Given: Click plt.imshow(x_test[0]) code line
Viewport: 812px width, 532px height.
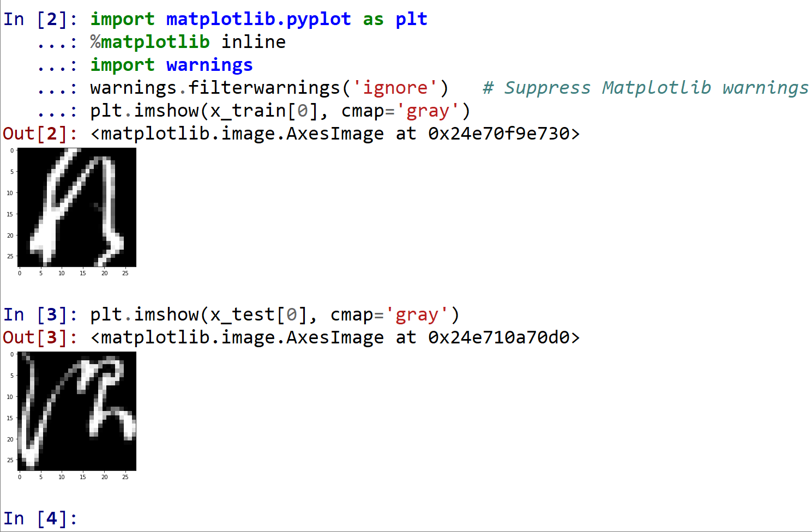Looking at the screenshot, I should 275,315.
